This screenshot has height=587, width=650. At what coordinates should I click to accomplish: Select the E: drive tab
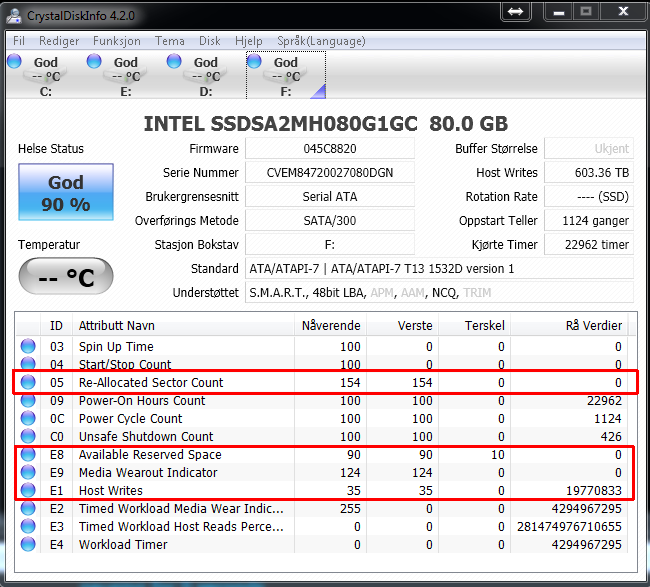pos(126,76)
